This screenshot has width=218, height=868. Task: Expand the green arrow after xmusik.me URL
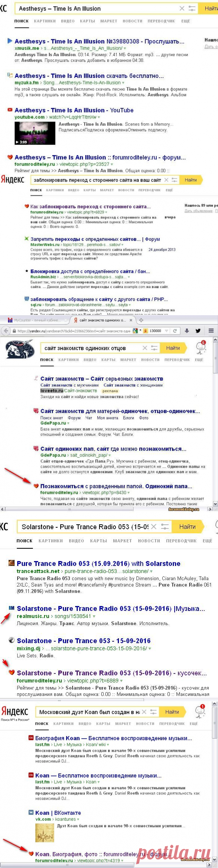(x=125, y=48)
